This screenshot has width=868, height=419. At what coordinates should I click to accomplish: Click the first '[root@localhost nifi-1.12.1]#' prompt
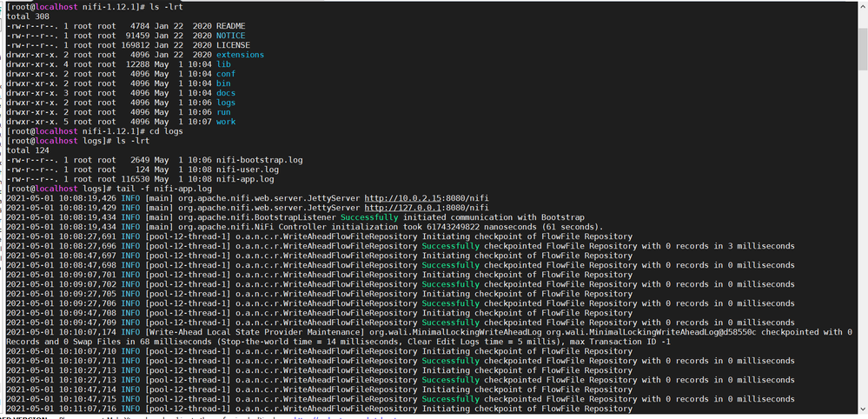76,7
